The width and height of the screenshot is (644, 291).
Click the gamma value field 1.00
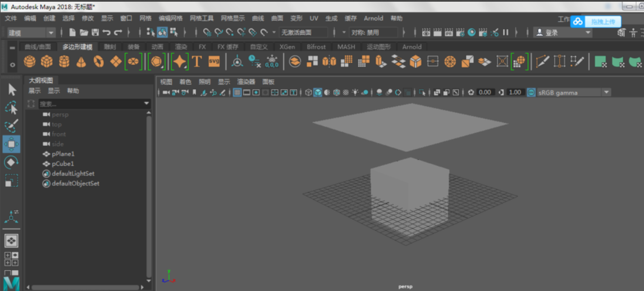point(515,93)
